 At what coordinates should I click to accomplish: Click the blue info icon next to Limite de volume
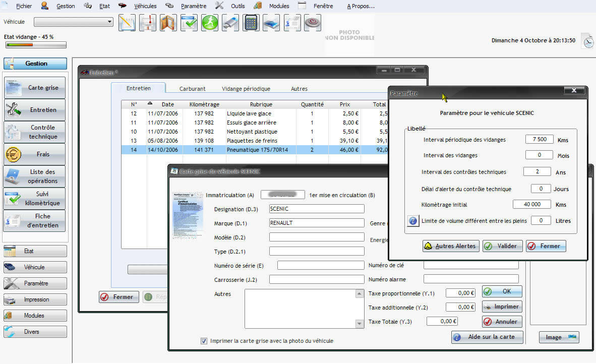[x=413, y=221]
